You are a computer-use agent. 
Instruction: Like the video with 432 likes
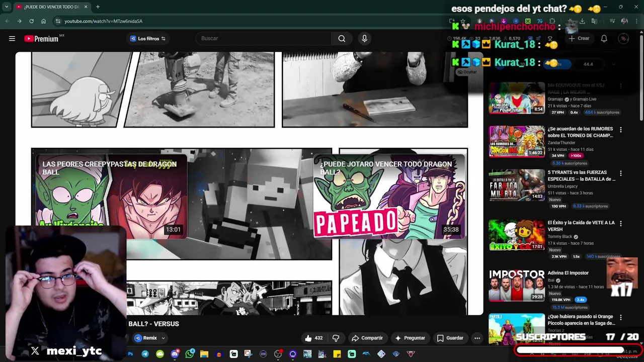point(313,338)
